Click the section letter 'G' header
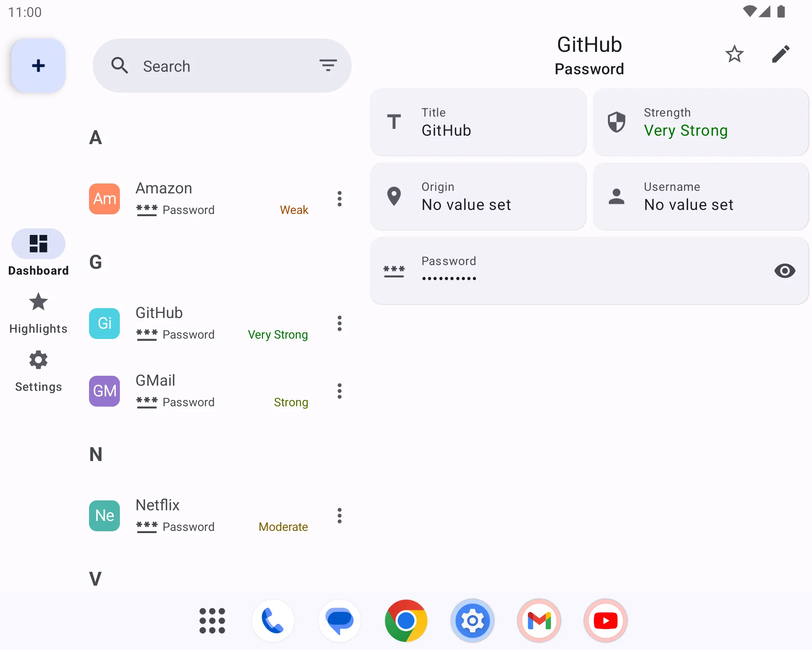Viewport: 812px width, 650px height. coord(96,262)
